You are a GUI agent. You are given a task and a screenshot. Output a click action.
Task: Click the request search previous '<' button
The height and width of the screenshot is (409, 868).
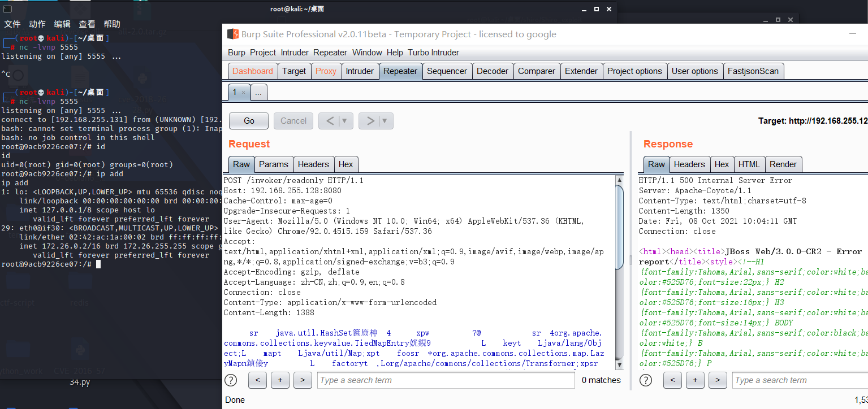pyautogui.click(x=257, y=380)
